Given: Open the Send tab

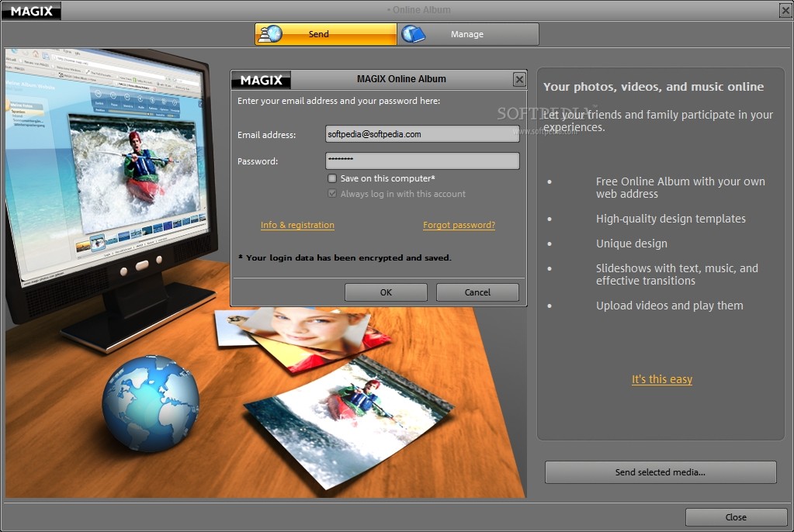Looking at the screenshot, I should tap(326, 34).
